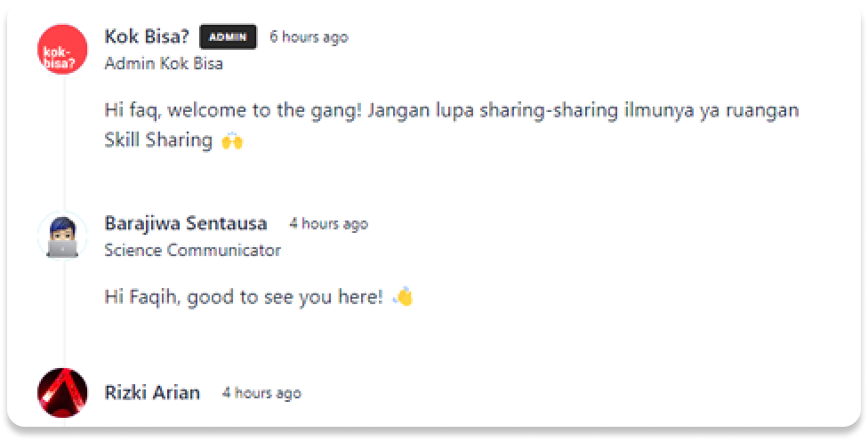Click the Kok Bisa? red avatar
868x441 pixels.
point(62,50)
